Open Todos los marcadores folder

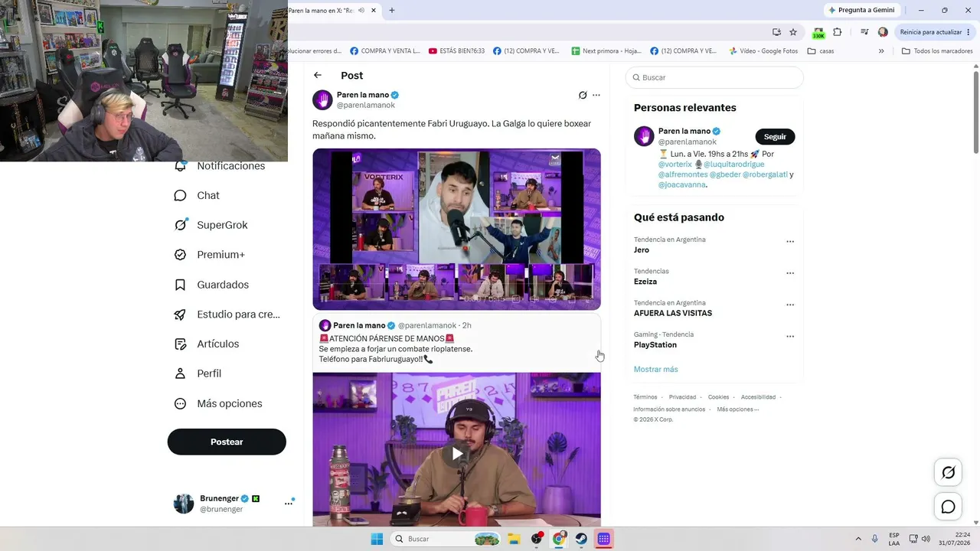coord(937,51)
